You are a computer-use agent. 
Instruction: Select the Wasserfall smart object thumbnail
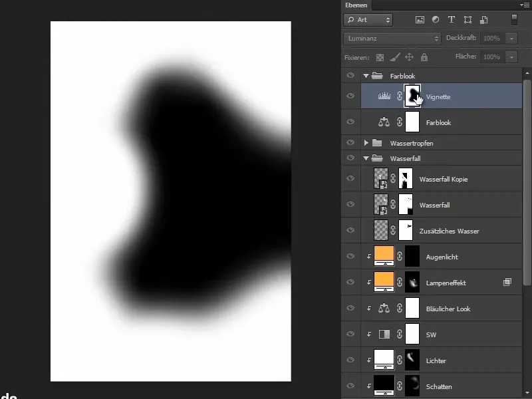380,204
